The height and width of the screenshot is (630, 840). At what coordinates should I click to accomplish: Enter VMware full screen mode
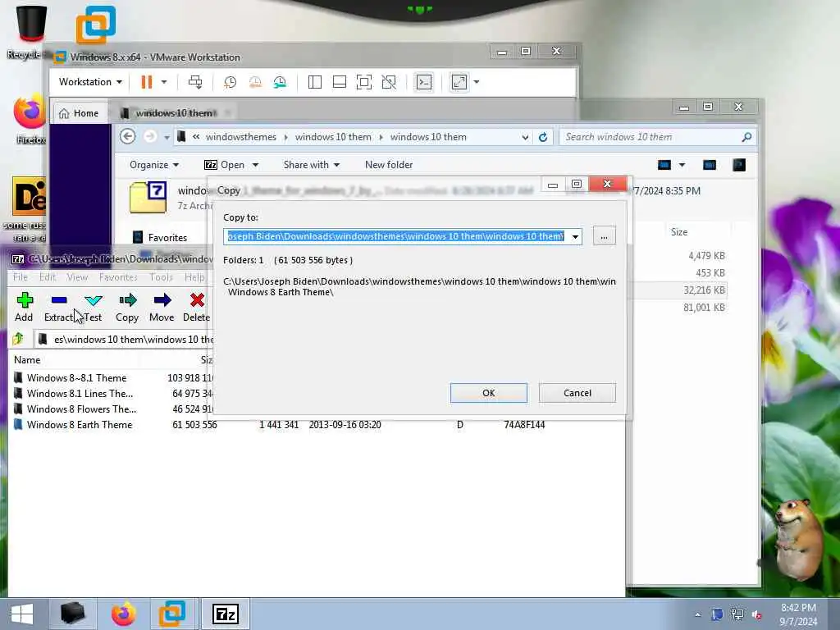pyautogui.click(x=364, y=82)
